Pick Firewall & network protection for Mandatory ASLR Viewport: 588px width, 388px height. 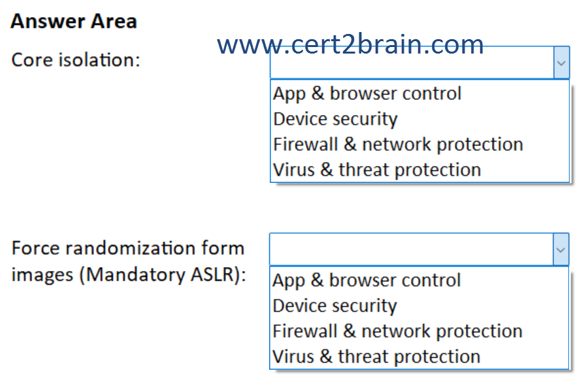pos(397,331)
